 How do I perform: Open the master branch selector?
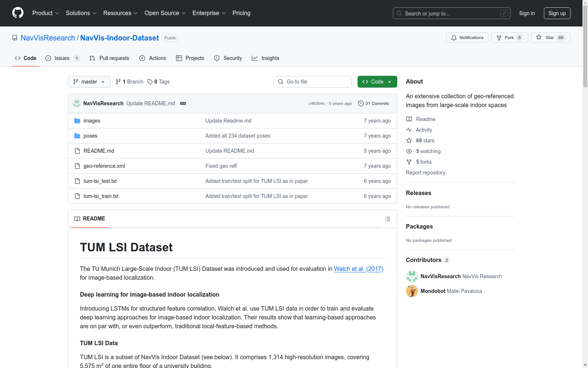89,82
